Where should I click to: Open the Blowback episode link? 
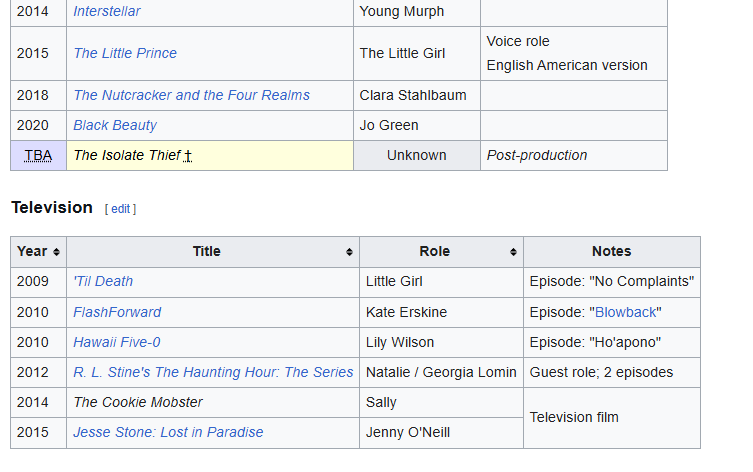pyautogui.click(x=626, y=313)
